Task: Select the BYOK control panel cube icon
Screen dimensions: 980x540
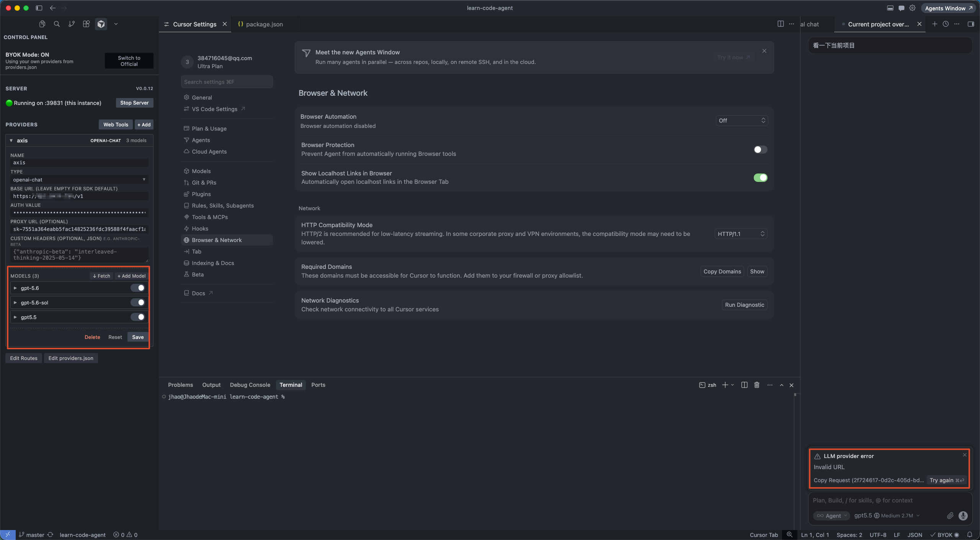Action: click(101, 24)
